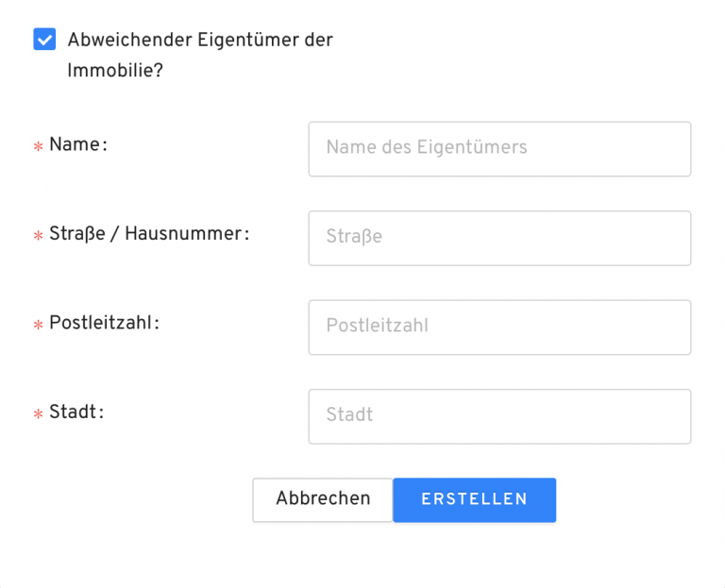The height and width of the screenshot is (588, 725).
Task: Click the red asterisk beside Name
Action: click(39, 147)
